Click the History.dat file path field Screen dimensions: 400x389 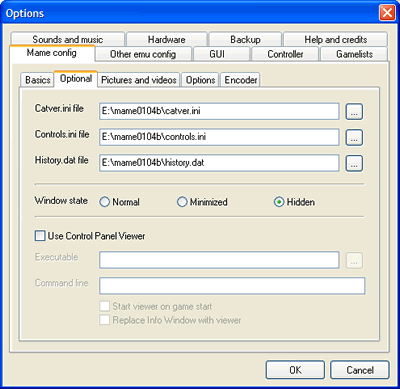click(x=219, y=163)
